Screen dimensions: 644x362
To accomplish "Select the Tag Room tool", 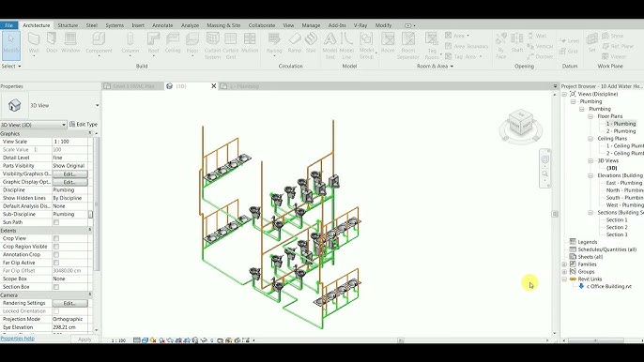I will pyautogui.click(x=432, y=45).
